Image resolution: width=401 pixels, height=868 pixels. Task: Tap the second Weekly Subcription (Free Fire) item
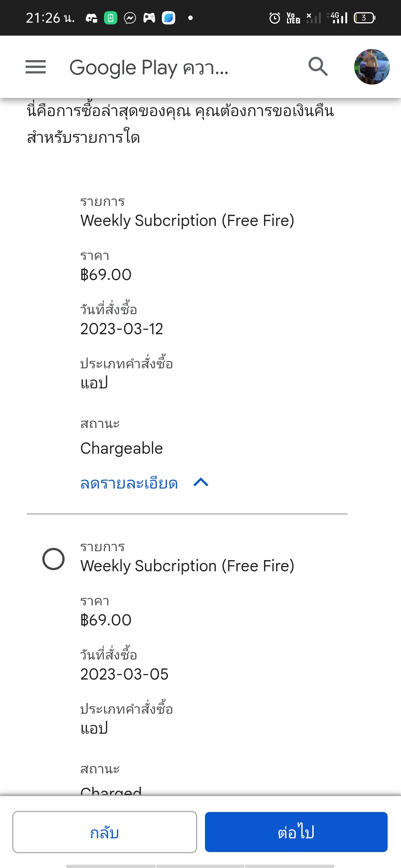(x=187, y=566)
